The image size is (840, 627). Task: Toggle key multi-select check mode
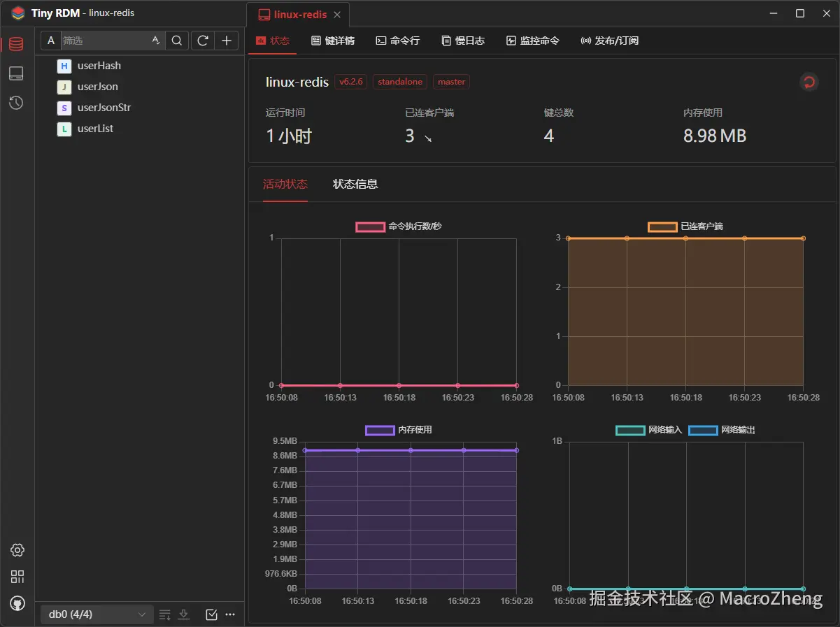tap(212, 614)
